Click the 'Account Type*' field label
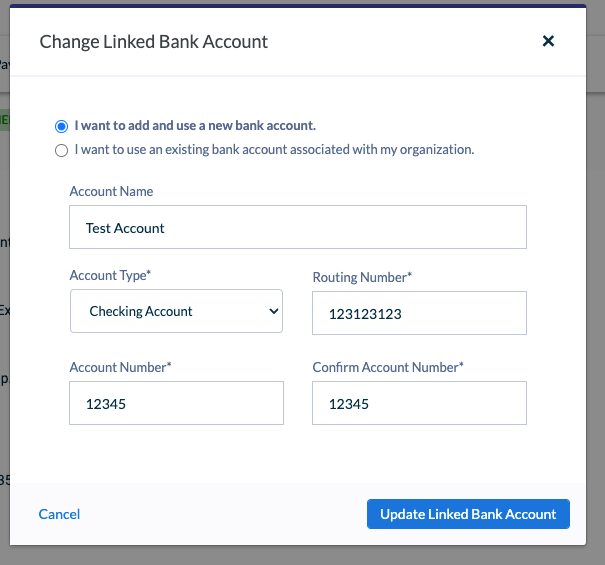The width and height of the screenshot is (605, 565). [x=110, y=276]
